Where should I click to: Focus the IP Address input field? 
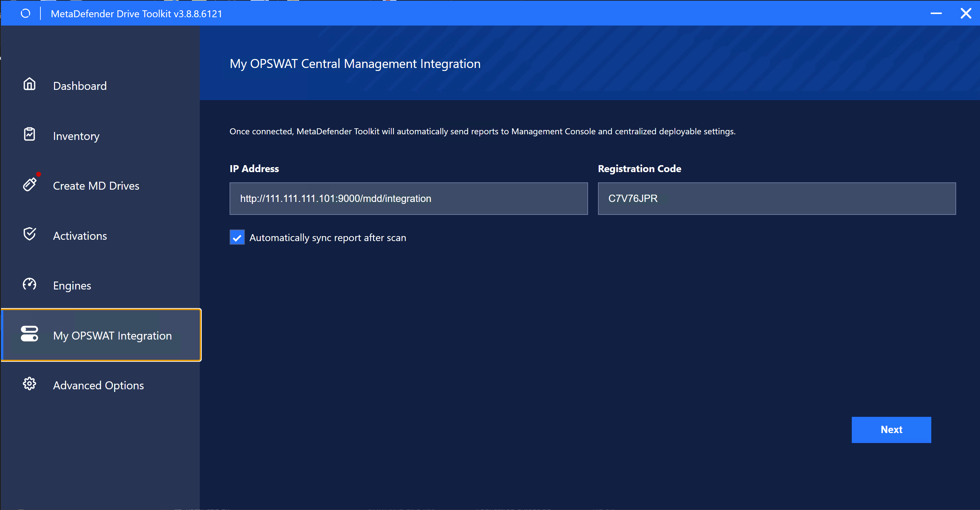(x=408, y=198)
